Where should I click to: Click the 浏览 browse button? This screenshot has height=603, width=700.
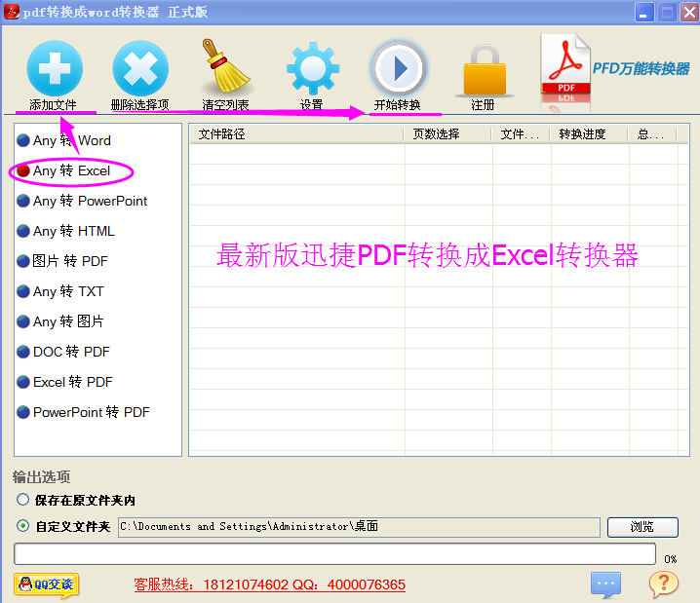[x=642, y=527]
